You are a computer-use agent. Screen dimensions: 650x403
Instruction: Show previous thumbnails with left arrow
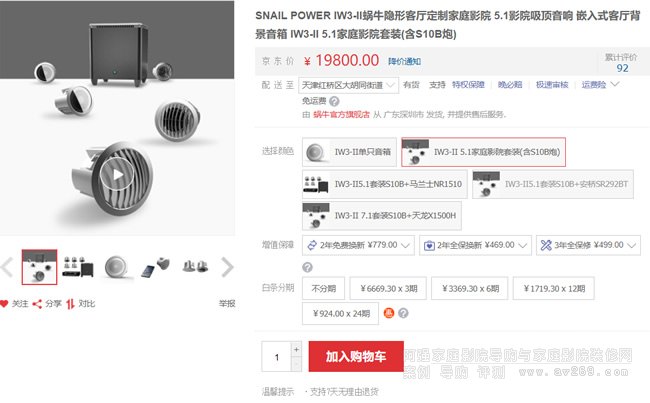tap(7, 267)
